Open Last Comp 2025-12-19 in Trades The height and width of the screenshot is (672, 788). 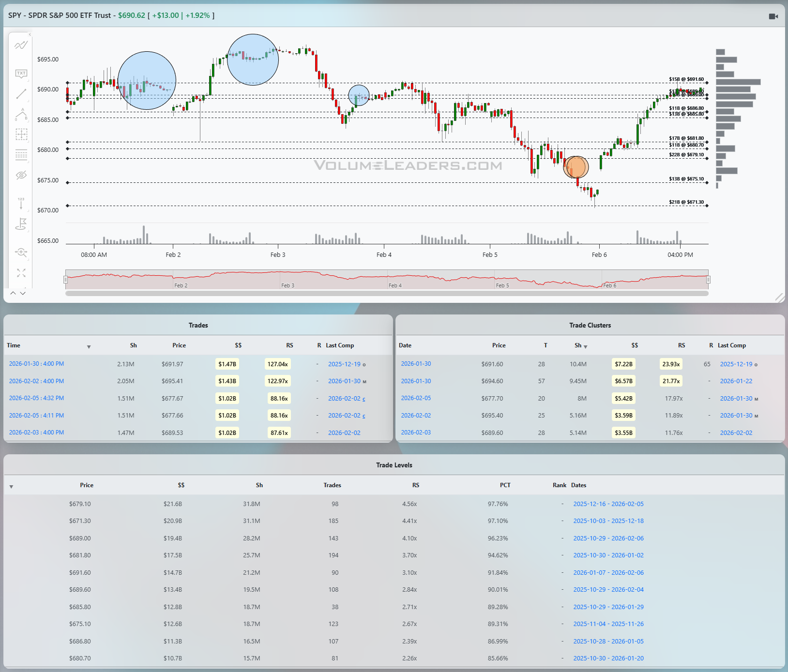click(x=344, y=364)
